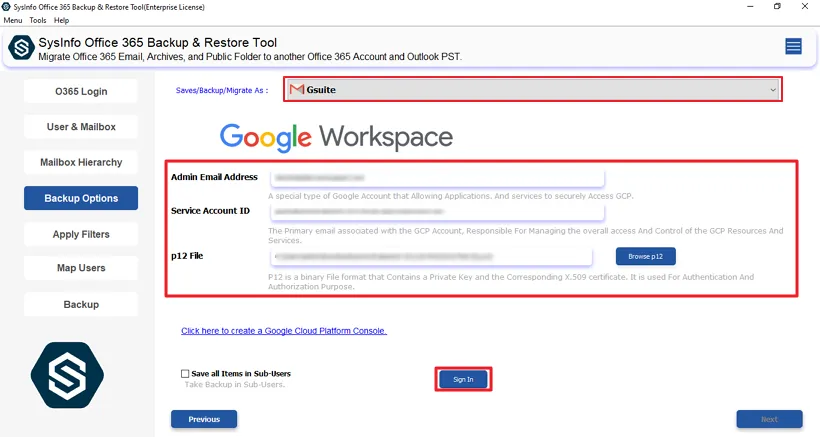Open the Menu menu
Image resolution: width=820 pixels, height=437 pixels.
tap(13, 20)
